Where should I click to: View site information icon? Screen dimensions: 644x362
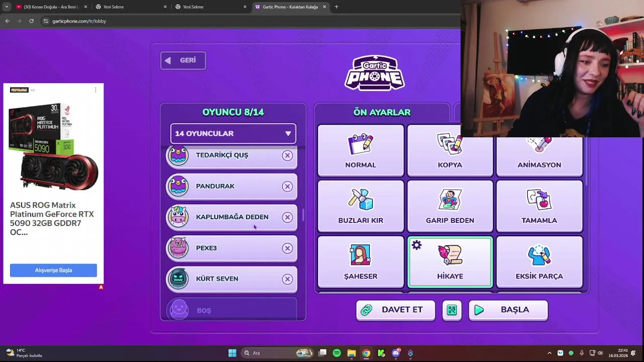pyautogui.click(x=45, y=21)
